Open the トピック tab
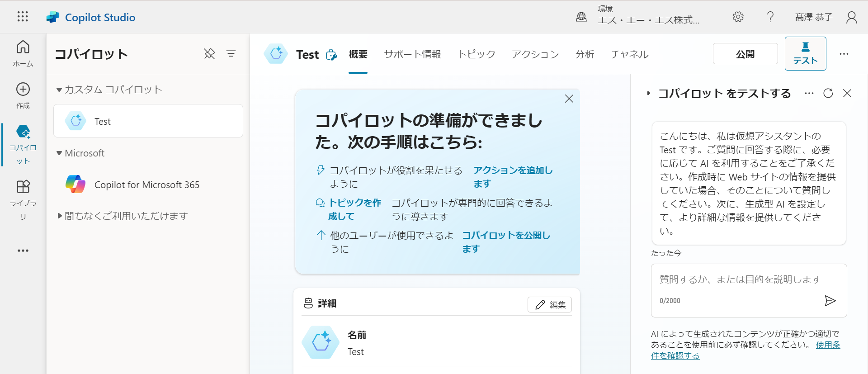Image resolution: width=868 pixels, height=374 pixels. pyautogui.click(x=476, y=54)
